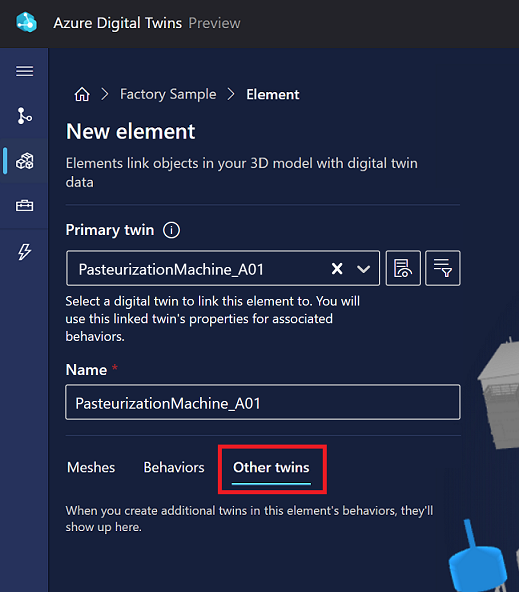
Task: Open the toolbox icon in sidebar
Action: (x=24, y=206)
